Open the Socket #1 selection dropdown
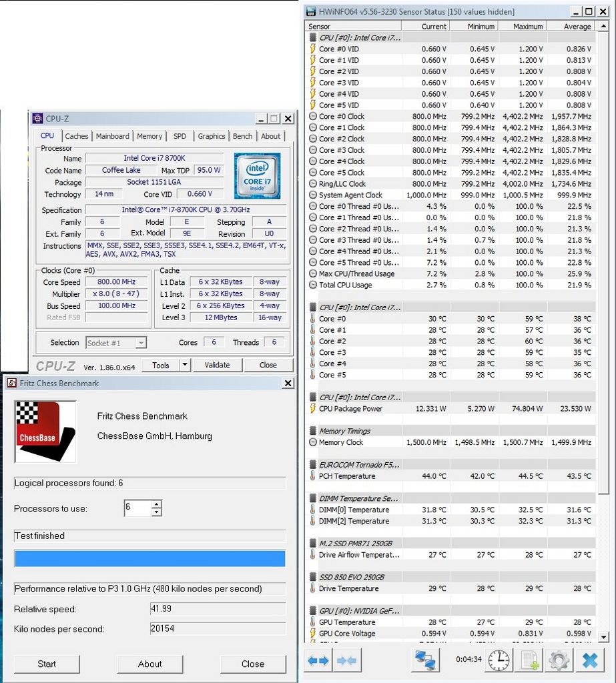The height and width of the screenshot is (683, 616). (x=141, y=343)
